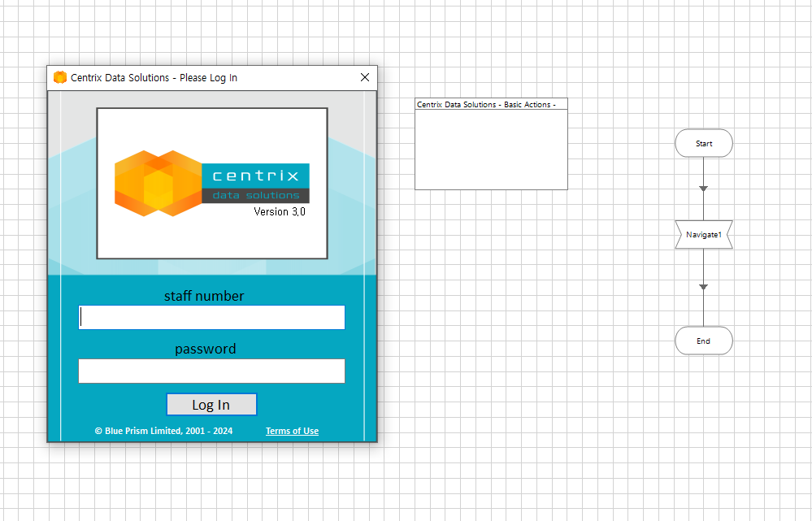
Task: Click the 'staff number' label
Action: click(x=204, y=296)
